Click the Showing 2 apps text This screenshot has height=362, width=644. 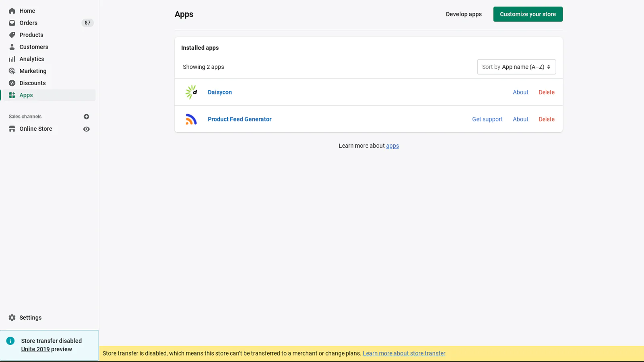tap(203, 67)
